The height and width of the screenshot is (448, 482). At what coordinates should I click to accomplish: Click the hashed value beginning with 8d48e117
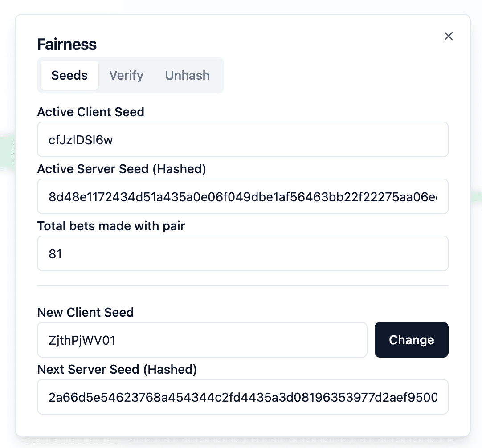pyautogui.click(x=242, y=197)
